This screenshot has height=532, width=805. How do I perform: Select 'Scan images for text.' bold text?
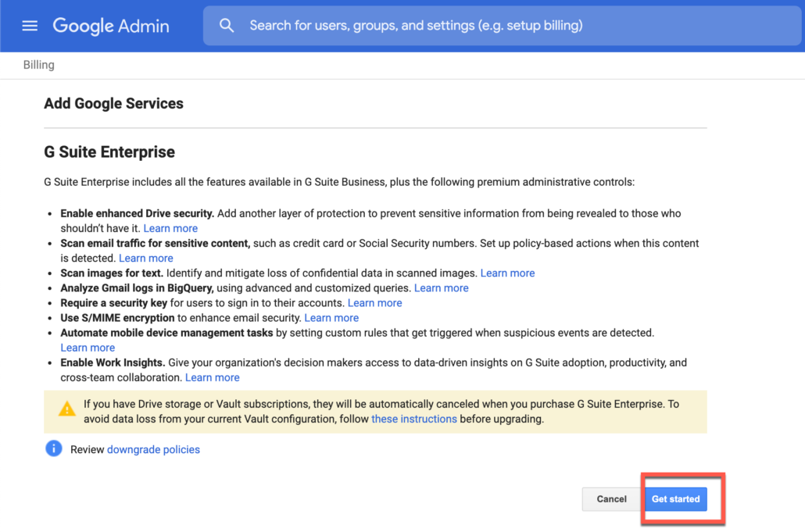click(112, 273)
